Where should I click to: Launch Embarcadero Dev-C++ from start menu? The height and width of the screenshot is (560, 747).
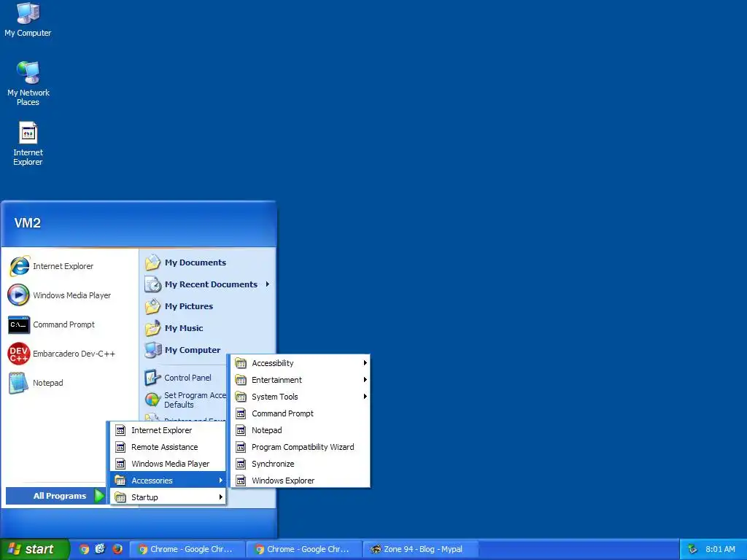[18, 354]
